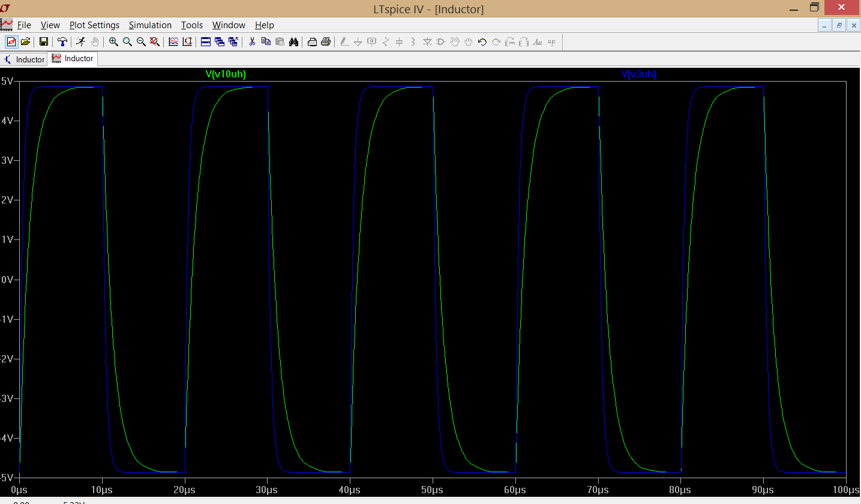Click the 50µs time axis label
The width and height of the screenshot is (861, 504).
432,490
